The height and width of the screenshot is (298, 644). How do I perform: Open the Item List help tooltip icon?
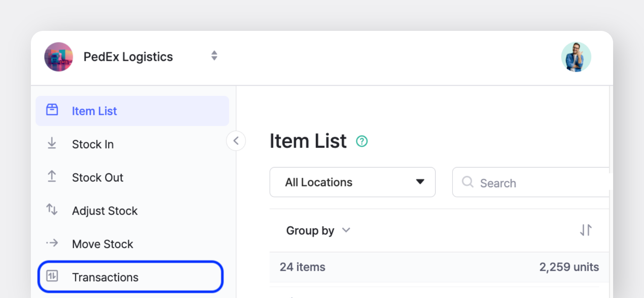362,141
